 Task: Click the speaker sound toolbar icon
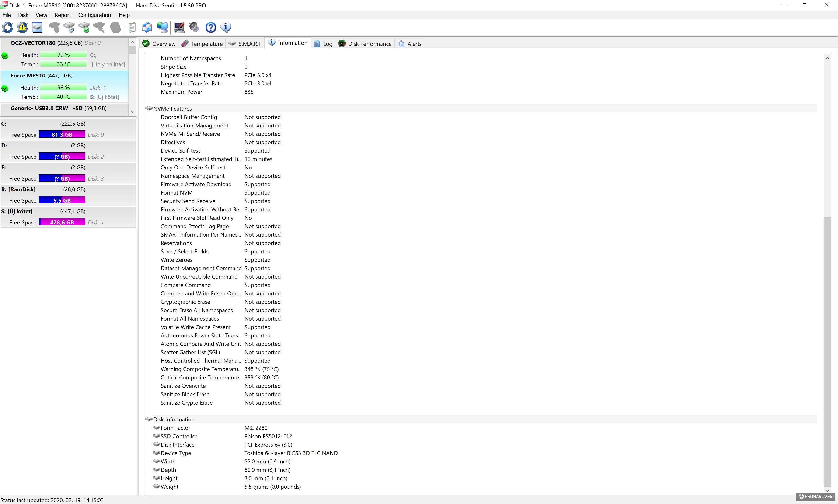click(194, 28)
